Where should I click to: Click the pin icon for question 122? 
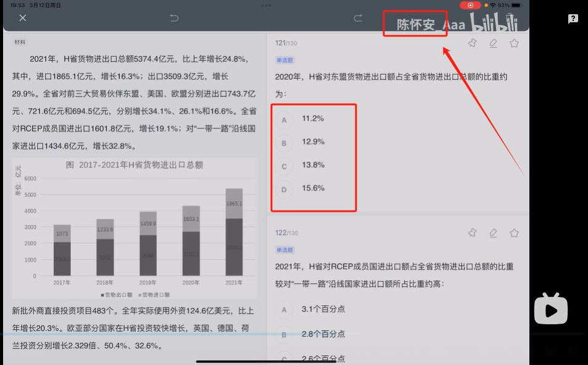pyautogui.click(x=473, y=233)
